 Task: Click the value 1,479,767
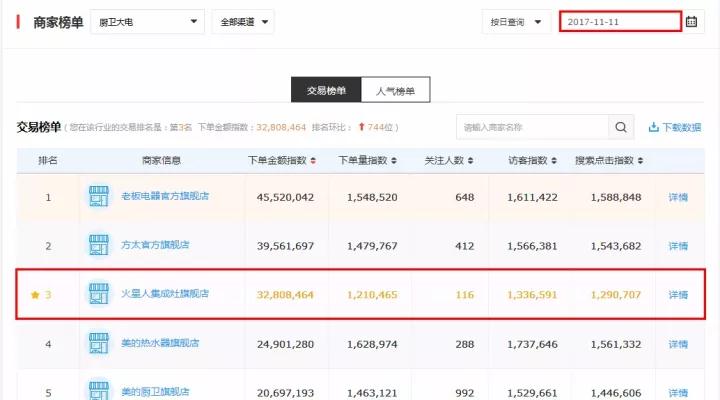[372, 246]
